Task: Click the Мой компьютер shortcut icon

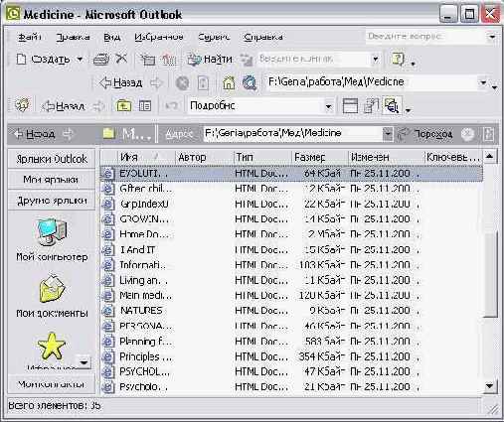Action: click(52, 232)
